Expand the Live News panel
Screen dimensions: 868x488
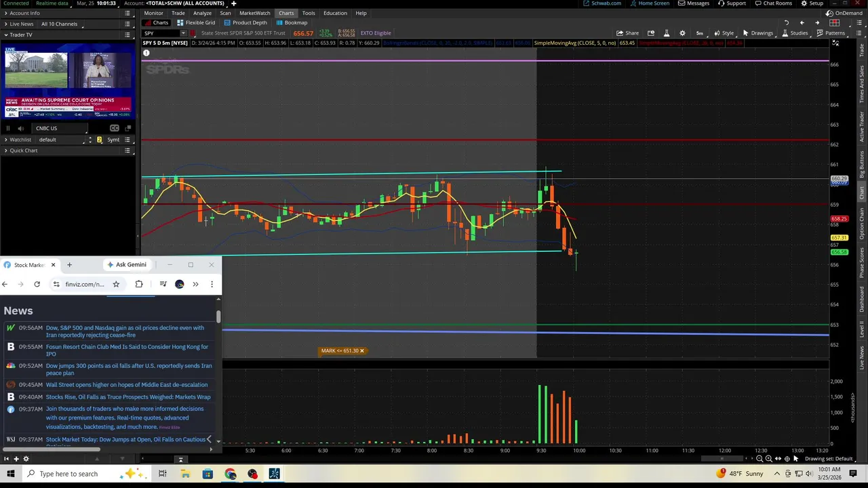(x=6, y=24)
